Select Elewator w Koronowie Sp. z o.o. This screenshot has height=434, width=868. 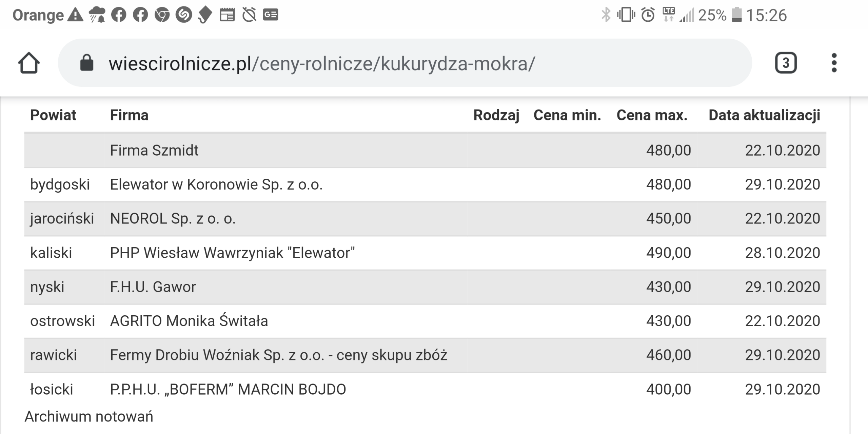tap(216, 184)
